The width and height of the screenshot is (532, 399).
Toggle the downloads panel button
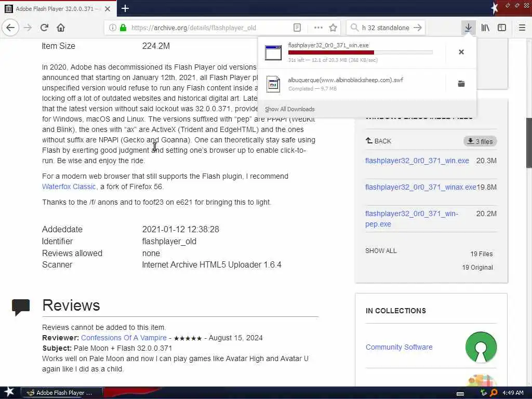(x=468, y=28)
